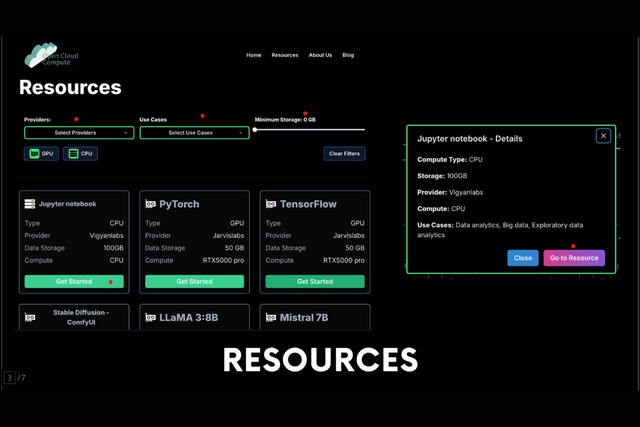Click the Clear Filters button
640x427 pixels.
click(344, 153)
